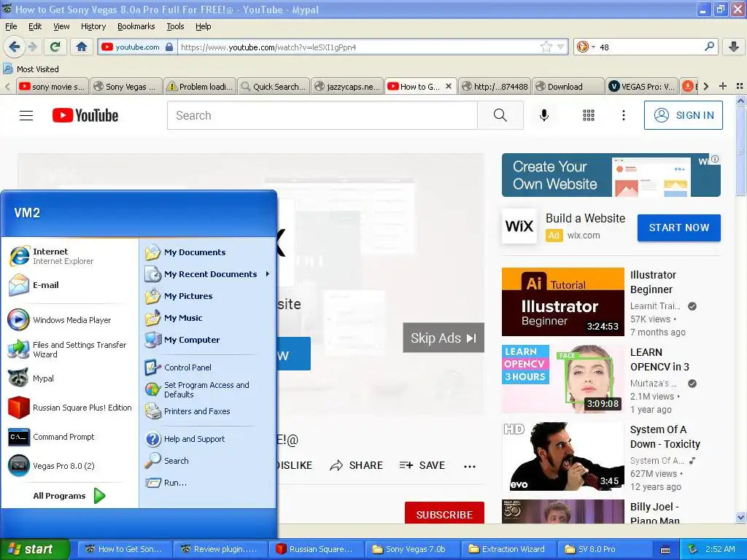Open the Downloads arrow in the toolbar

[734, 47]
